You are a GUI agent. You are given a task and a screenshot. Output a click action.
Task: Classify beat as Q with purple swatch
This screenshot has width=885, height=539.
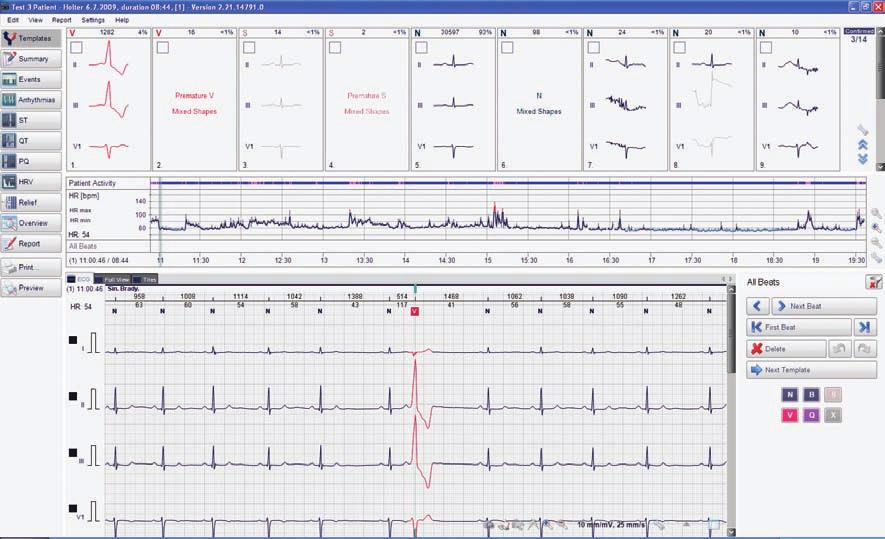pos(812,415)
